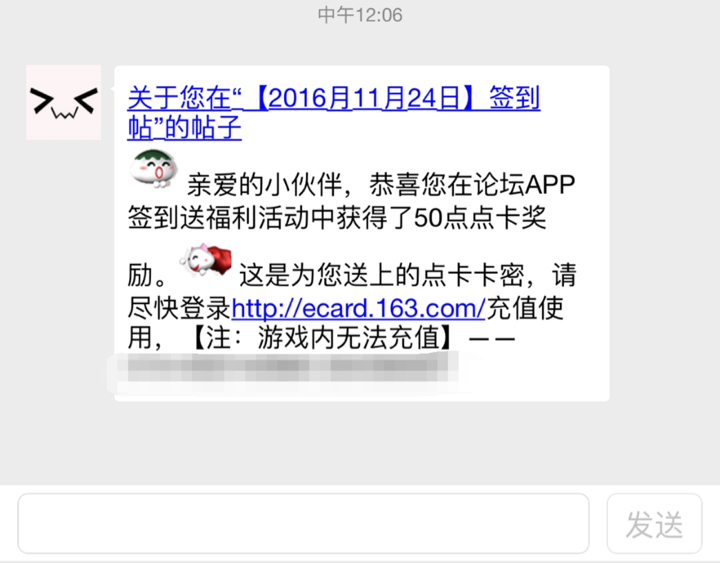Click the 中午12:06 timestamp
The height and width of the screenshot is (563, 720).
(360, 15)
